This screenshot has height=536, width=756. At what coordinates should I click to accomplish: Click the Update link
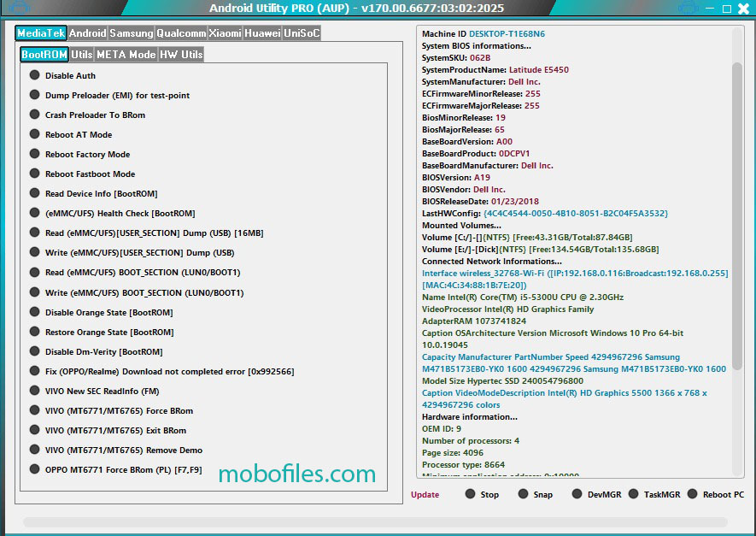pos(425,494)
